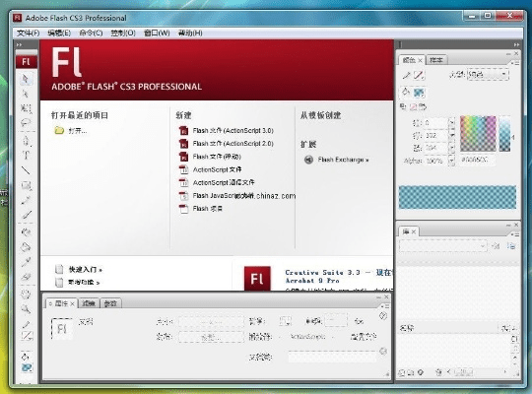Screen dimensions: 532x394
Task: Click new symbol icon at Library bottom
Action: pos(402,372)
